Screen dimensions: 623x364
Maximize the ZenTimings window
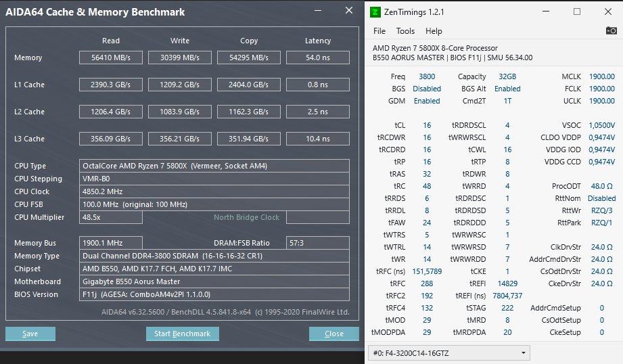pyautogui.click(x=577, y=12)
